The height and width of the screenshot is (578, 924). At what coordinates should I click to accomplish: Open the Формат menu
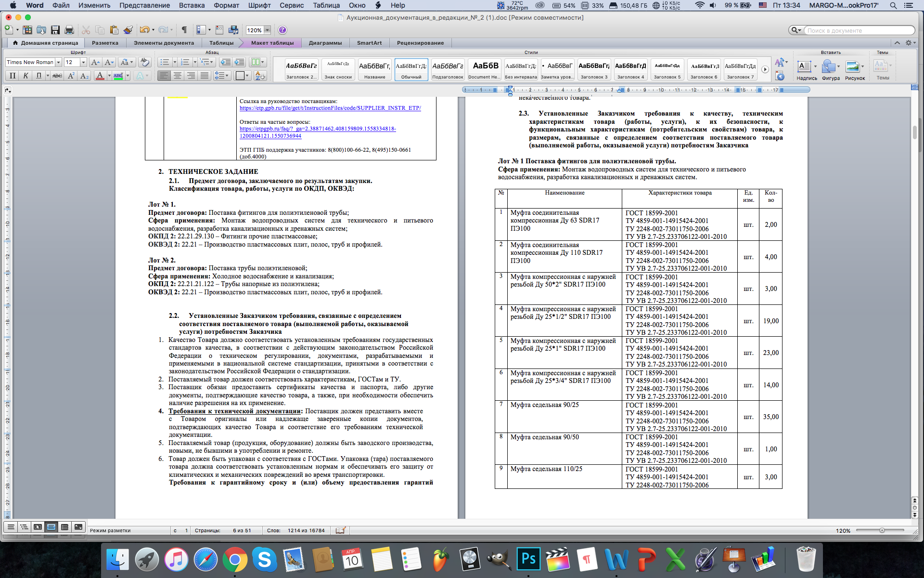226,5
